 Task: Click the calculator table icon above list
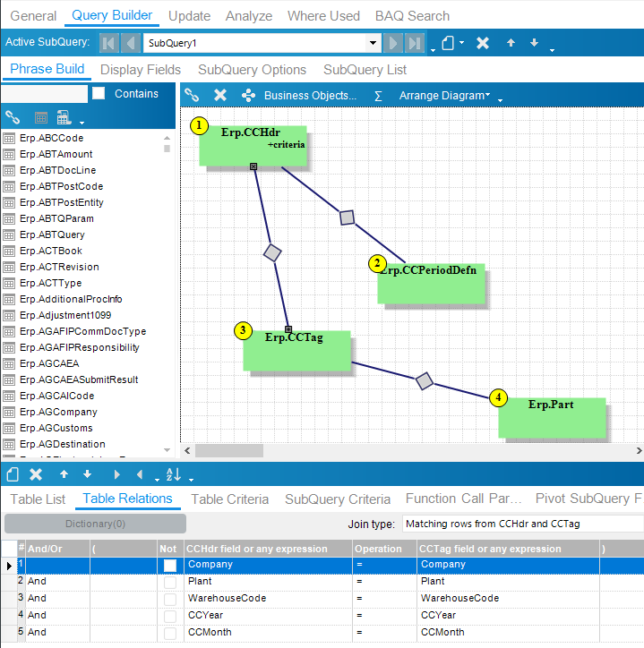pyautogui.click(x=64, y=117)
